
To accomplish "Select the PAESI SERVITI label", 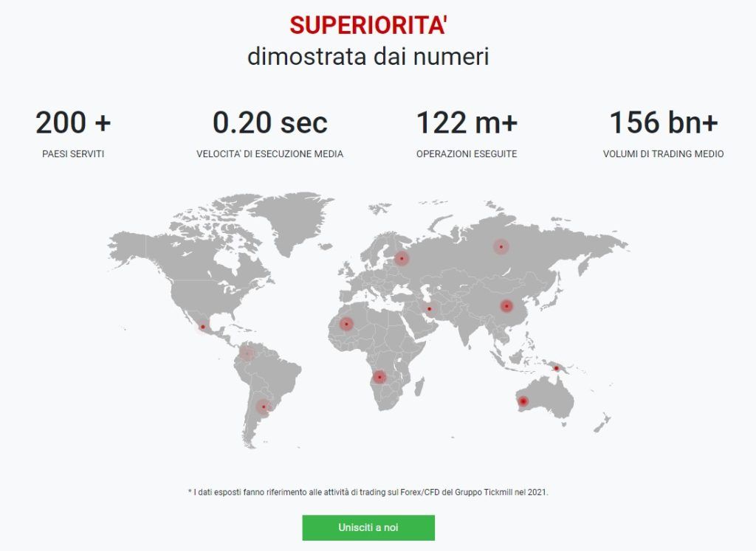I will tap(73, 154).
